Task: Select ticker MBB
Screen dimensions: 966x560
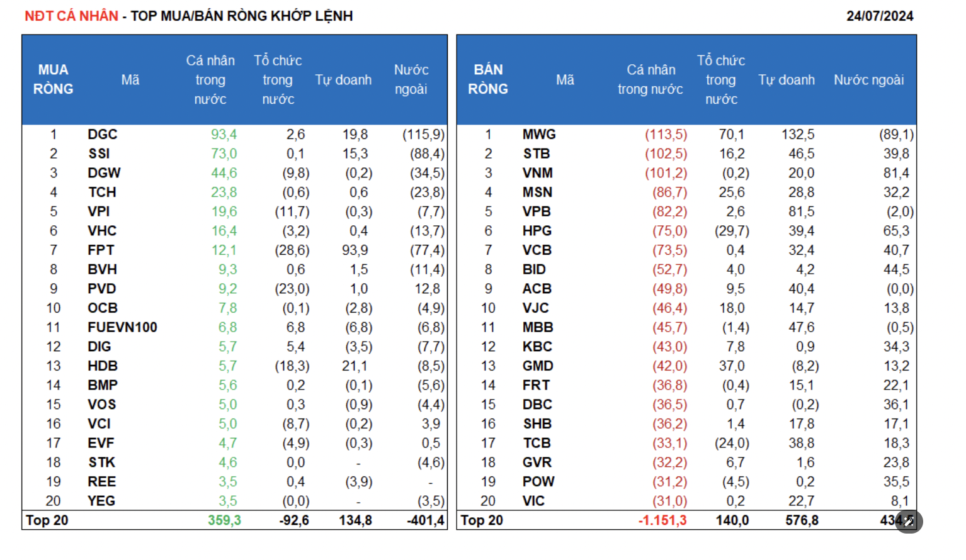Action: click(538, 327)
